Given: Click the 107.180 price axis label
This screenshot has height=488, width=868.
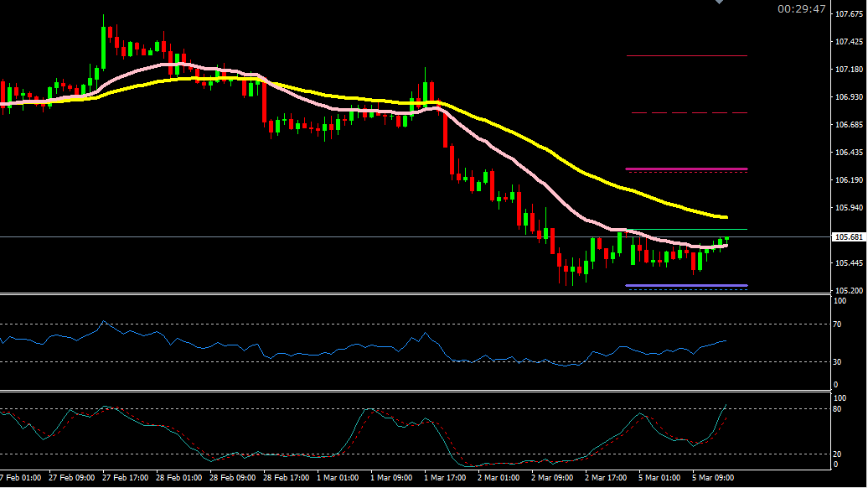Looking at the screenshot, I should pos(849,70).
